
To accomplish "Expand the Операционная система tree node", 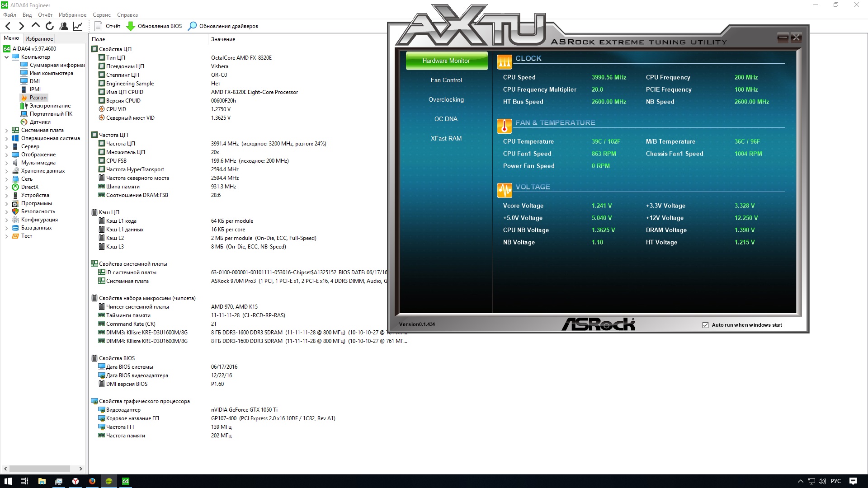I will (x=6, y=138).
